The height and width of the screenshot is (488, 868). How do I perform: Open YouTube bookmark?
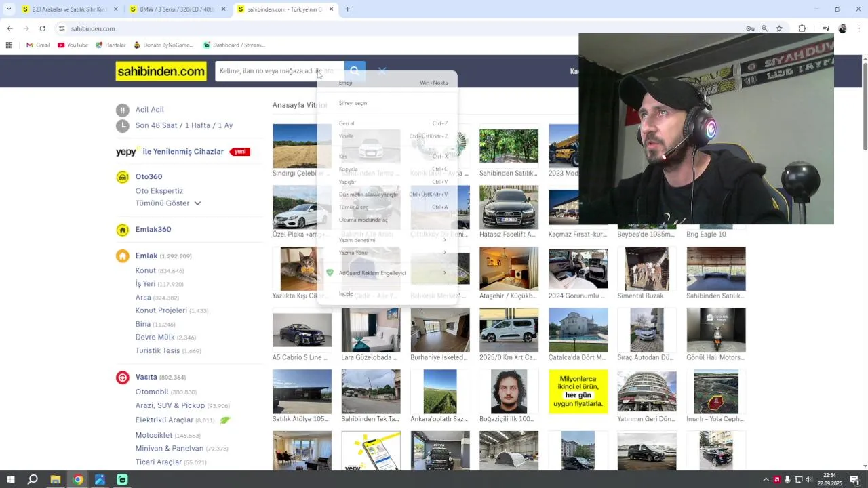pyautogui.click(x=73, y=45)
